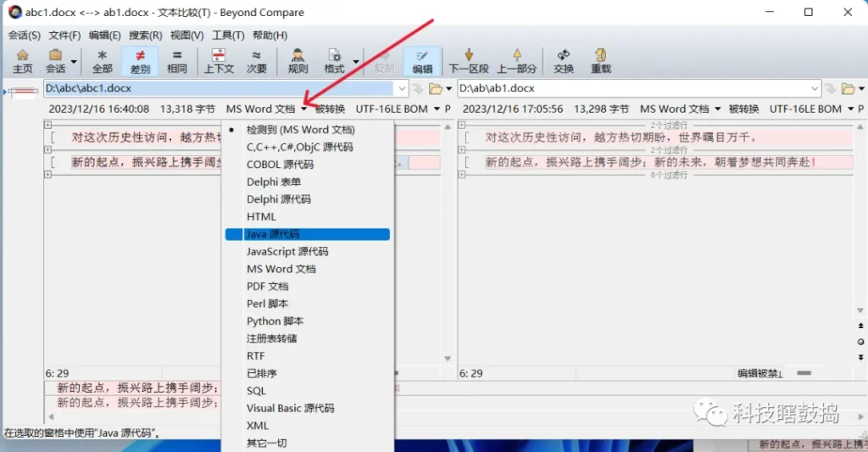The image size is (868, 452).
Task: Open the 工具(T) menu
Action: point(228,35)
